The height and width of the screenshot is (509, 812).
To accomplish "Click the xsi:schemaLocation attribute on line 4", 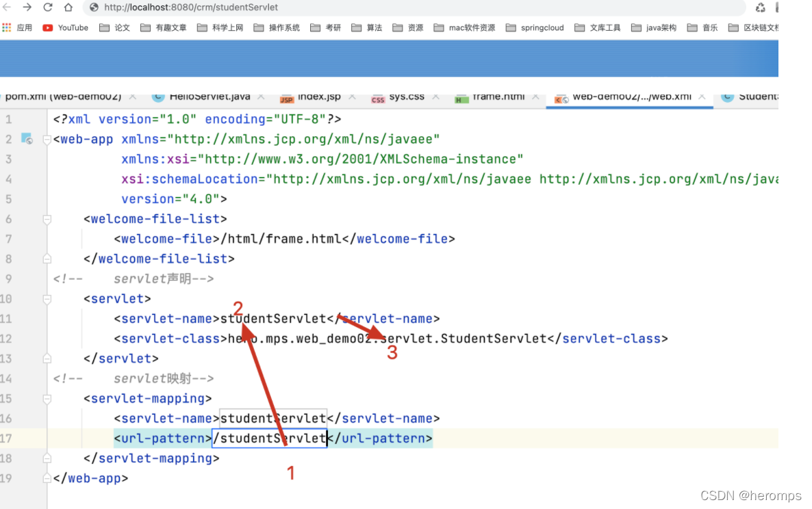I will [189, 179].
